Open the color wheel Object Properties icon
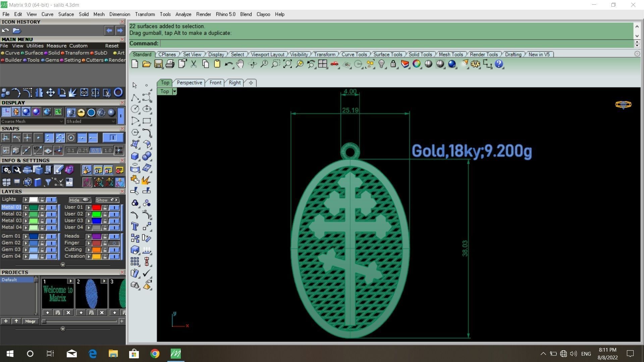 417,64
